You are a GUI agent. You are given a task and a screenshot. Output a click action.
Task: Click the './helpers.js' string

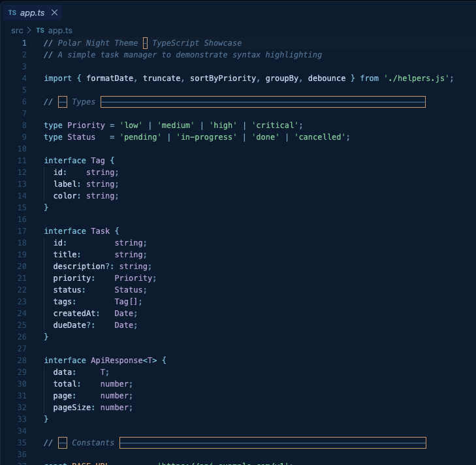click(x=417, y=78)
